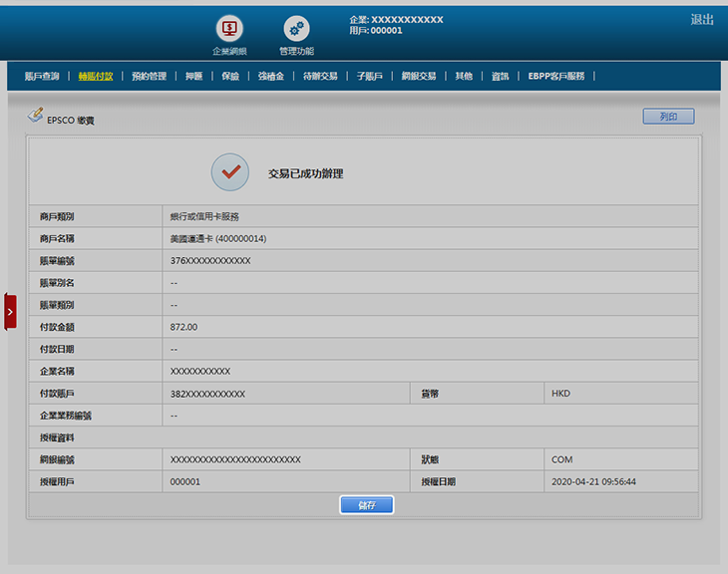Go to the 押匯 menu
This screenshot has height=574, width=728.
[x=193, y=76]
